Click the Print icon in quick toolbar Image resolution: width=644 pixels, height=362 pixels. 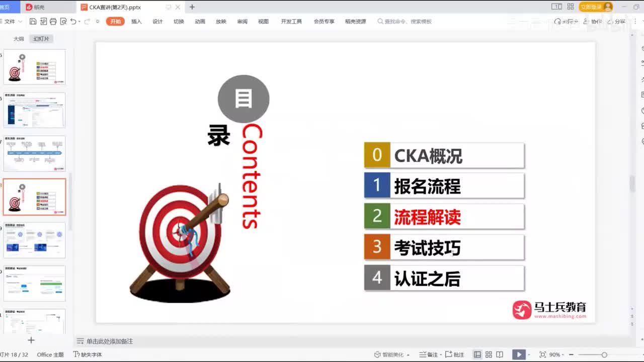(x=53, y=22)
